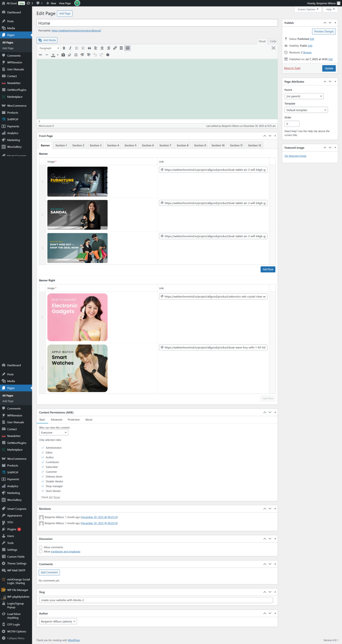The width and height of the screenshot is (342, 644).
Task: Click the Update button
Action: click(329, 68)
